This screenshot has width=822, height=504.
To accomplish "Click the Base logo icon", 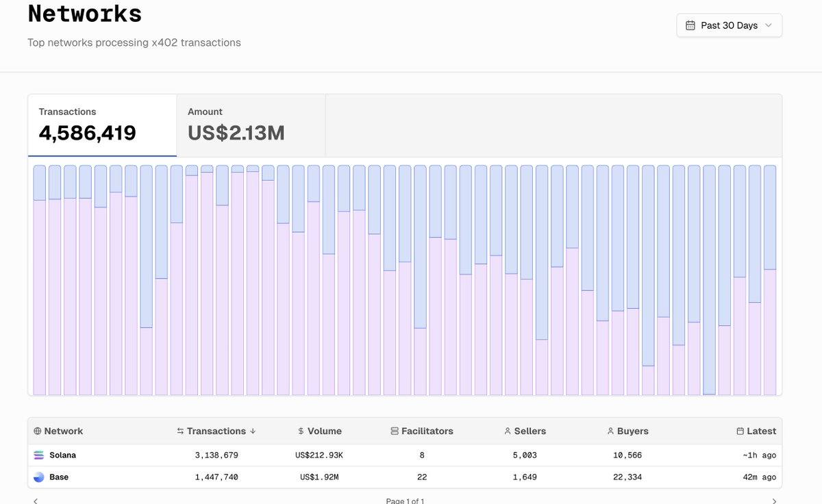I will [38, 477].
